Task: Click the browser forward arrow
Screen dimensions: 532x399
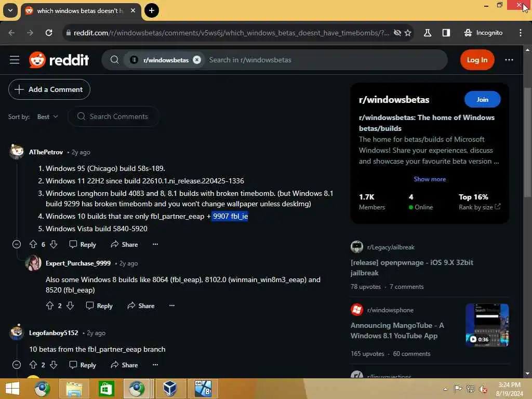Action: 30,33
